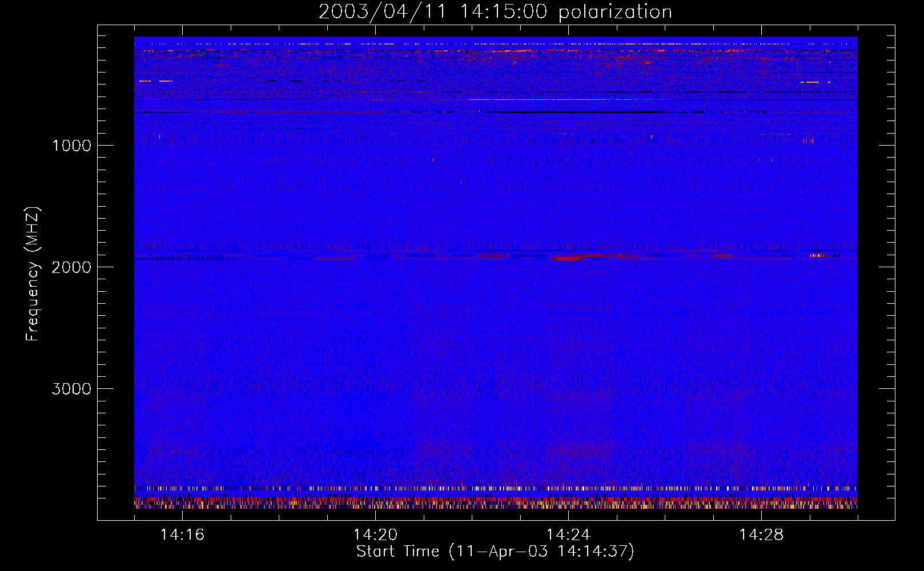
Task: Click the 14:28 time tick label
Action: [x=761, y=534]
